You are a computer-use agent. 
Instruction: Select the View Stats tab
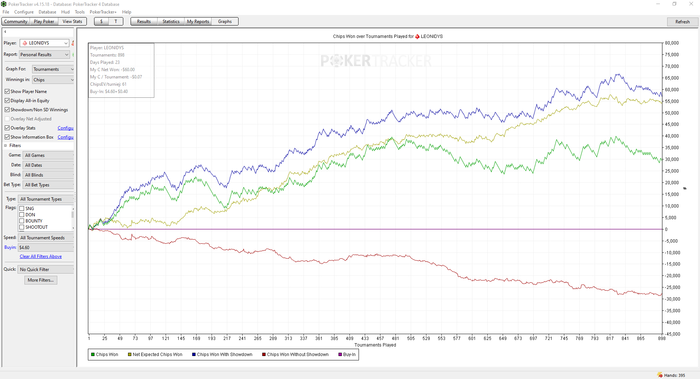coord(72,21)
